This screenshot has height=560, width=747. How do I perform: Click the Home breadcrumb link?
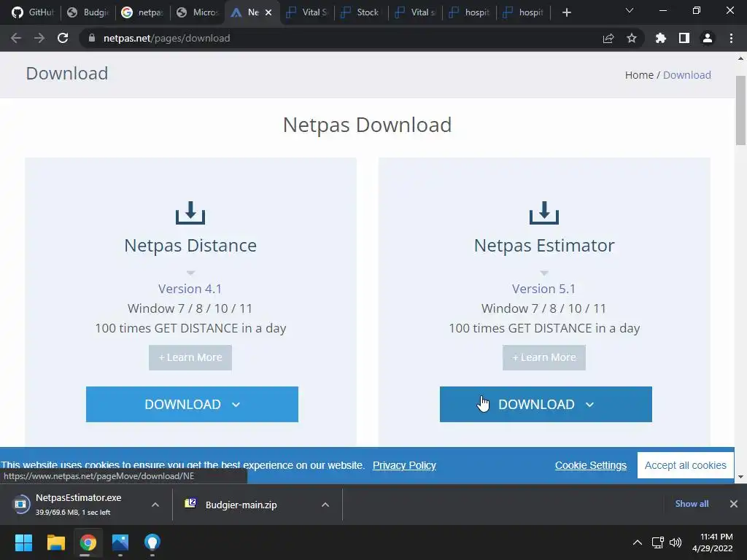pos(639,75)
